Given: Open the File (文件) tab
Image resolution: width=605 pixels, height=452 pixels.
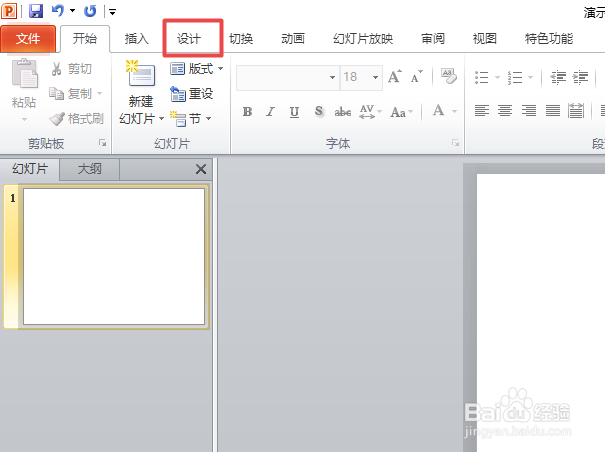Looking at the screenshot, I should pyautogui.click(x=28, y=38).
